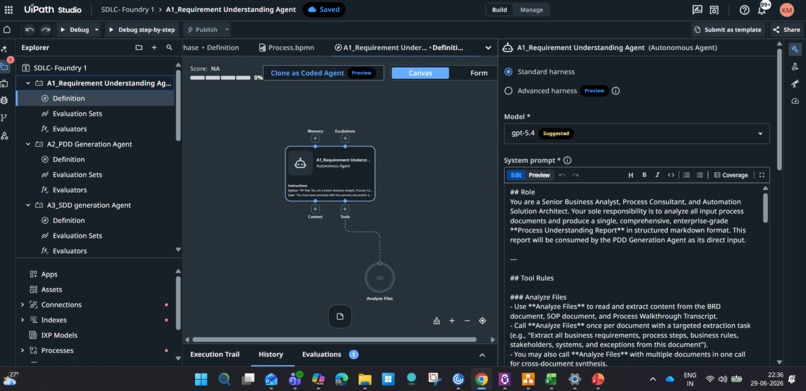Viewport: 806px width, 391px height.
Task: Expand the Connections section
Action: (x=22, y=305)
